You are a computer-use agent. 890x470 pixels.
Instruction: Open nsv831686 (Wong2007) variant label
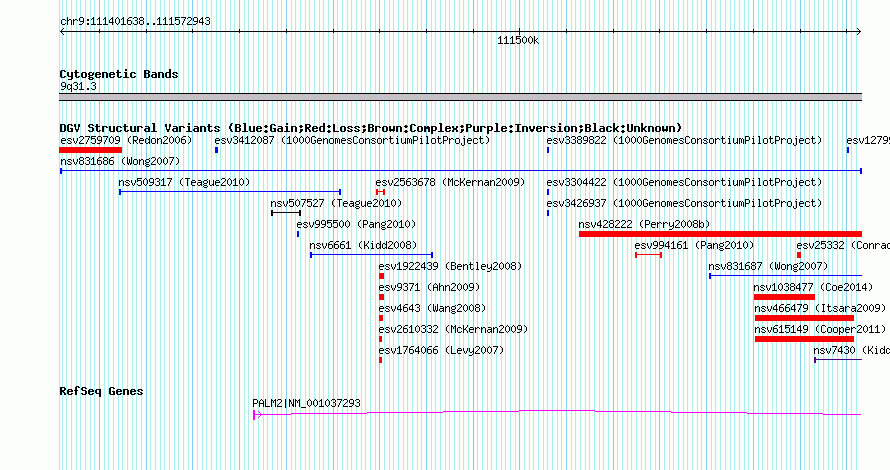[x=120, y=161]
